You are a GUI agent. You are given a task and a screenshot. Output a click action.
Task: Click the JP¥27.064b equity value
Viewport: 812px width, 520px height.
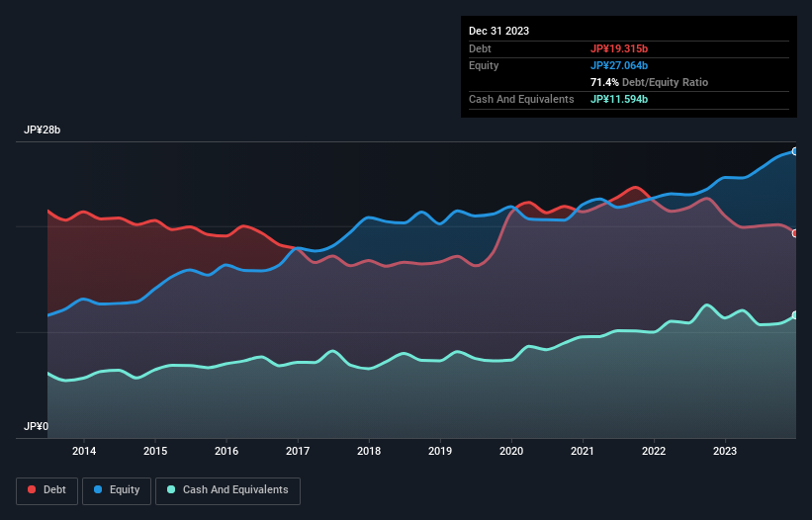click(x=619, y=65)
